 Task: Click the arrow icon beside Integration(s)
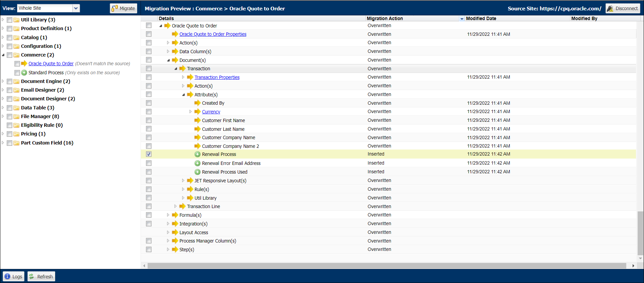pyautogui.click(x=175, y=224)
